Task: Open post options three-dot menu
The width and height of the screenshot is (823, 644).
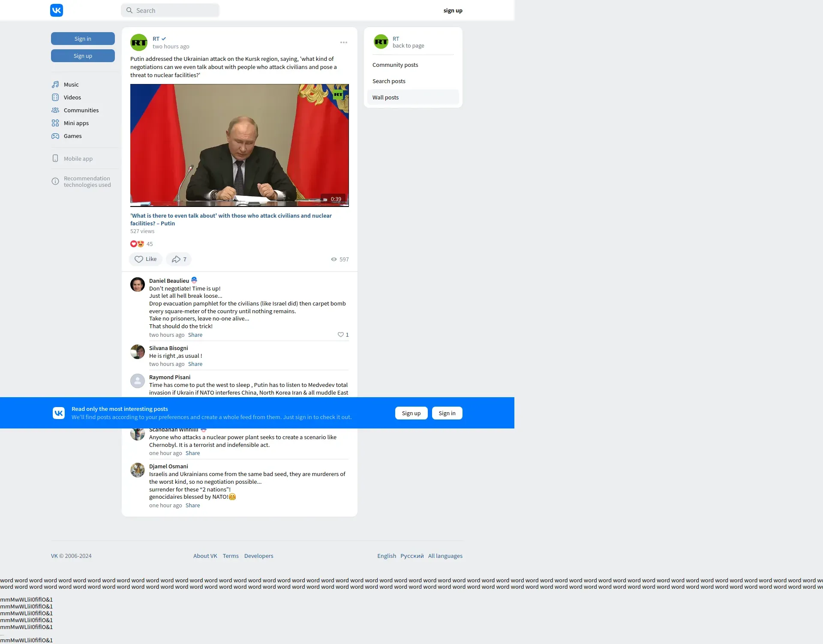Action: coord(344,42)
